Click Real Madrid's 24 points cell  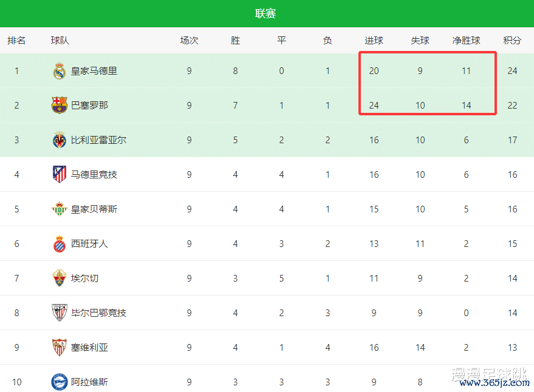tap(512, 71)
